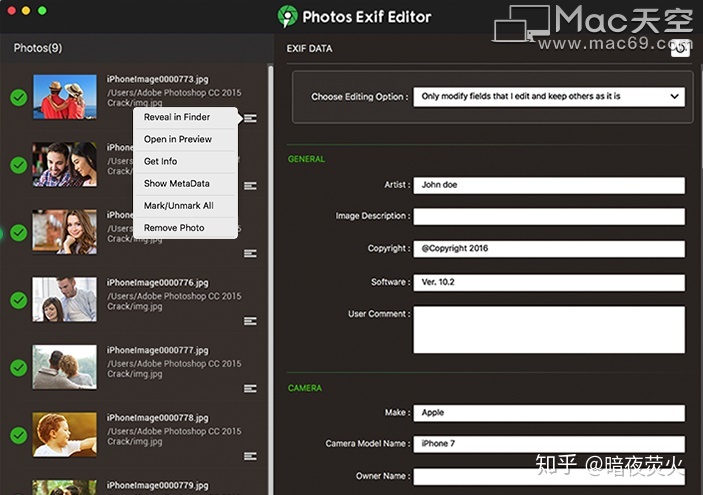The image size is (703, 495).
Task: Click the file path under iPhoneImage0000776.jpg
Action: tap(174, 301)
